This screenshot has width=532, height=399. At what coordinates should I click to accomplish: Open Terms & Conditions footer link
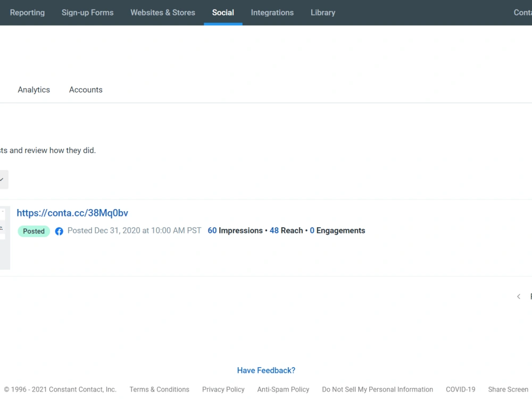[x=160, y=389]
